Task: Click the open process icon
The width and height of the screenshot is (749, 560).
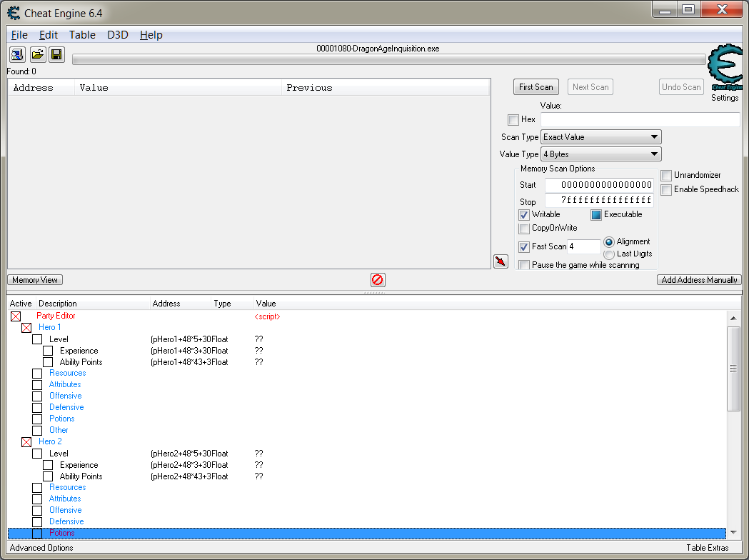Action: point(17,55)
